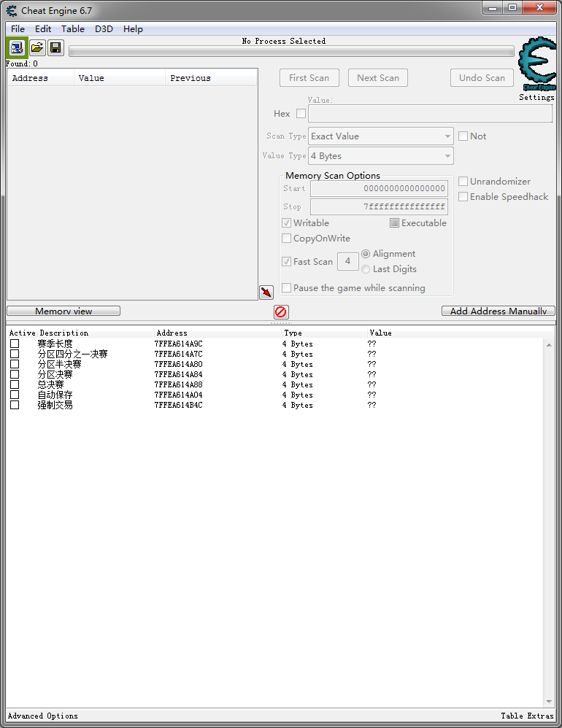Click address list scrollbar up arrow
Screen dimensions: 562x728
(549, 345)
